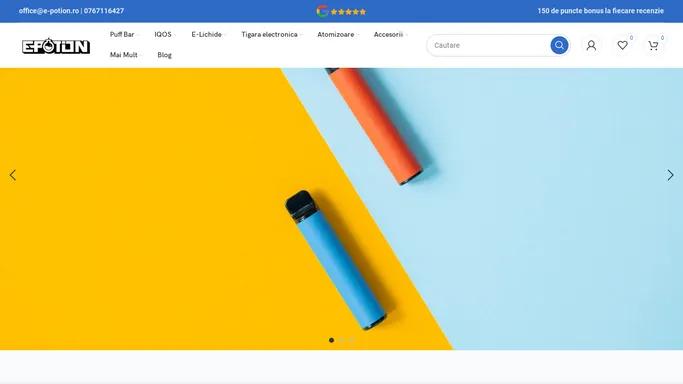Select the third carousel dot
This screenshot has height=384, width=683.
[x=352, y=340]
